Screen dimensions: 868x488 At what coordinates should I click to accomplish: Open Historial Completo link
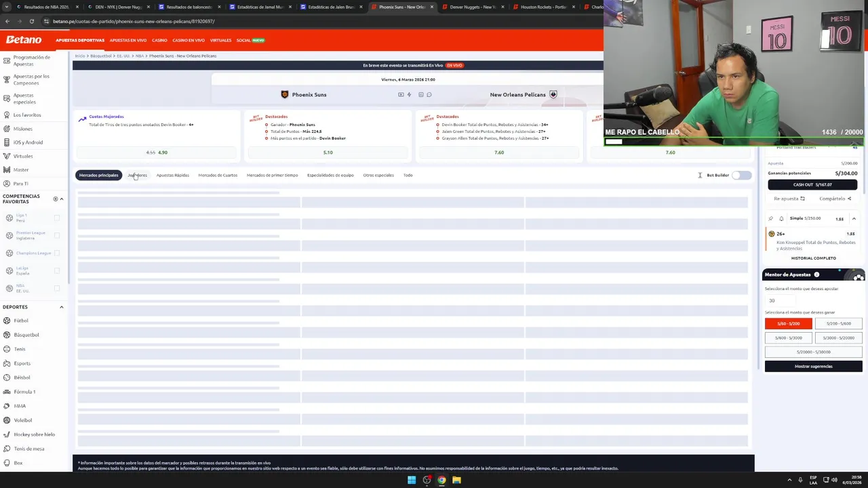tap(813, 258)
